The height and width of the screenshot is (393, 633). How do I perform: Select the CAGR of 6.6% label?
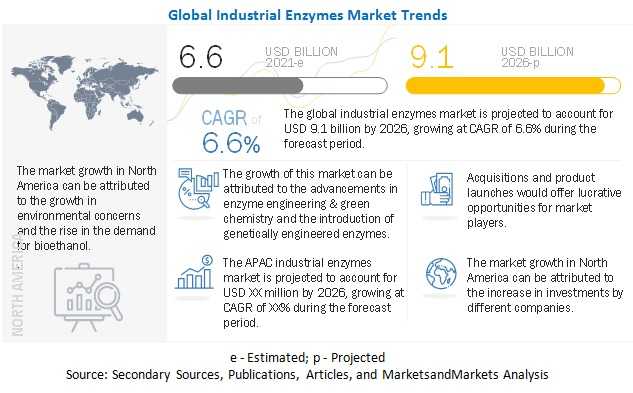point(231,132)
